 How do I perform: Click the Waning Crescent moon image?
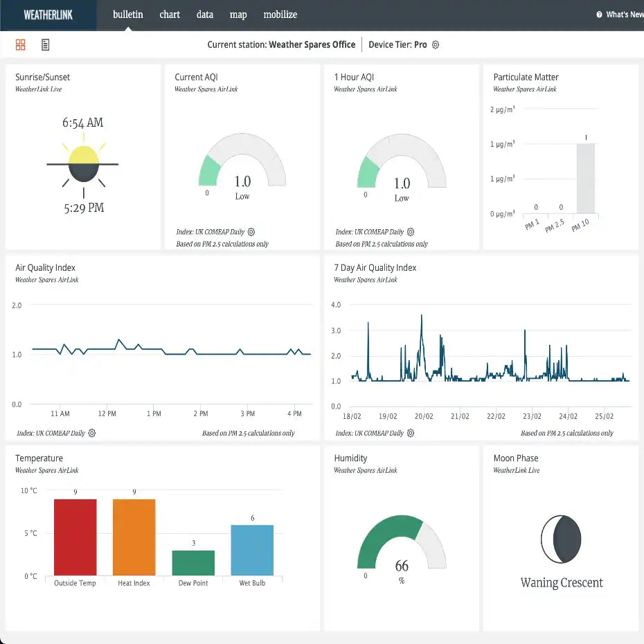(x=561, y=539)
